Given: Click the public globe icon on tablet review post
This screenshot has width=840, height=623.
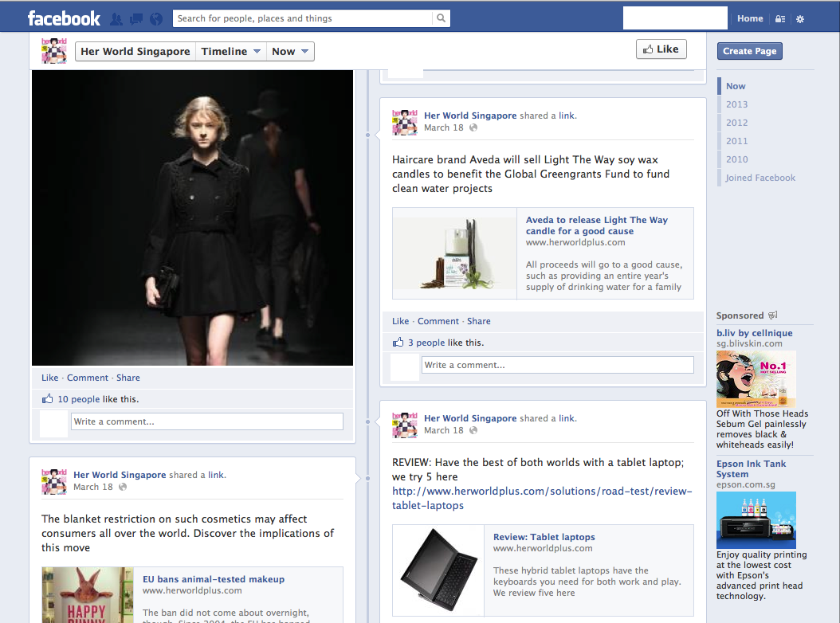Looking at the screenshot, I should click(x=473, y=430).
